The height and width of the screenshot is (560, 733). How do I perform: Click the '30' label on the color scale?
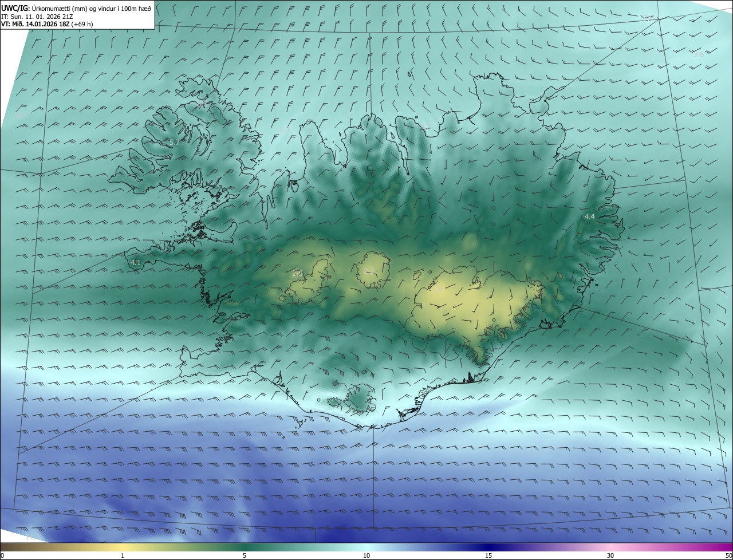pos(610,555)
